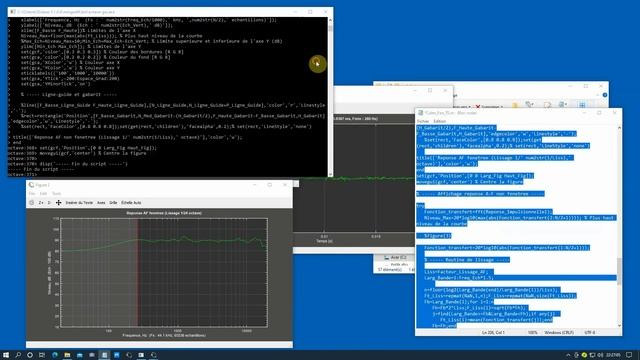
Task: Click the help icon in File Explorer
Action: [604, 95]
